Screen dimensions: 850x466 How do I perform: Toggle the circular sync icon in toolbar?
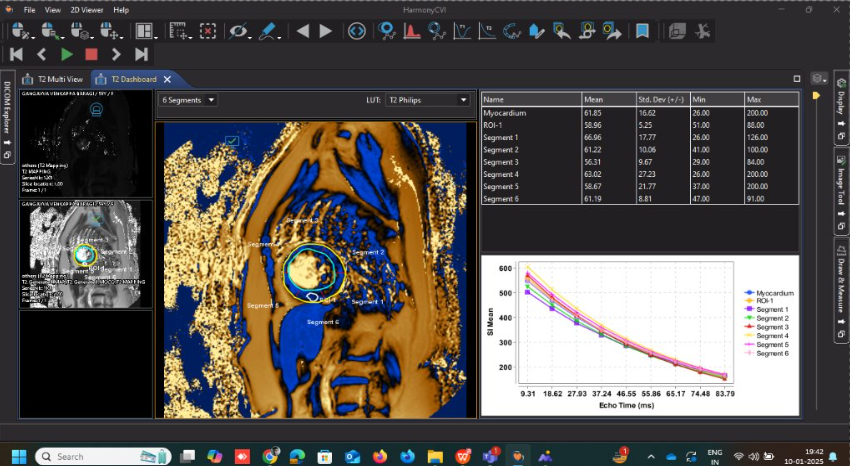(x=356, y=31)
